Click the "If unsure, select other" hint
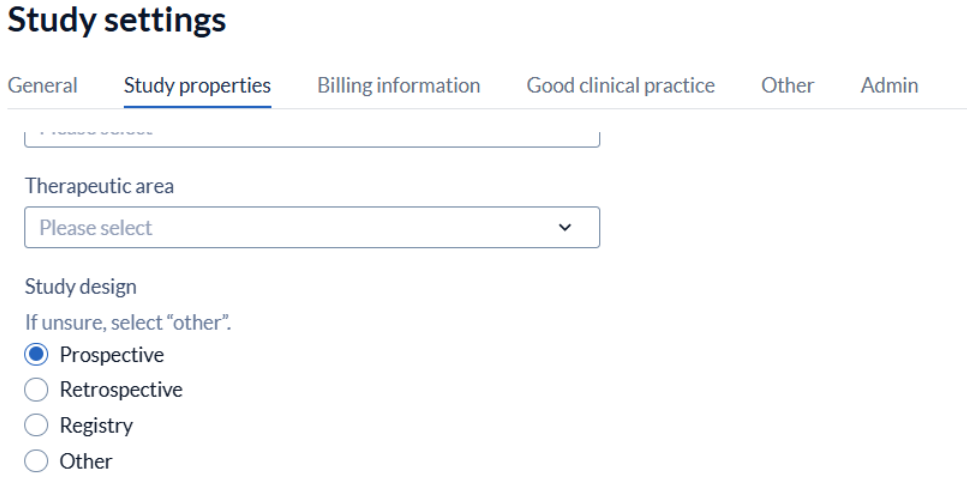967x485 pixels. [x=128, y=323]
